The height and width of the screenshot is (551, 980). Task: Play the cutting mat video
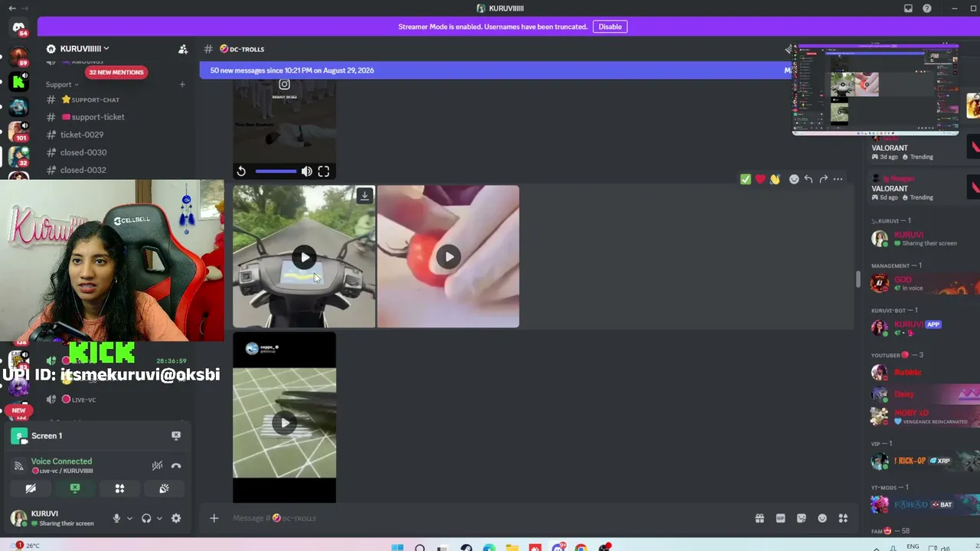pos(284,422)
